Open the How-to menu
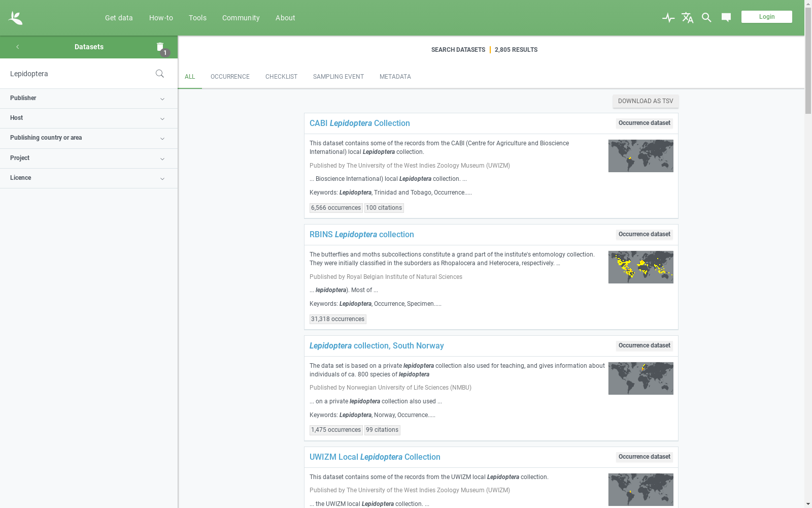Viewport: 812px width, 508px height. 161,18
